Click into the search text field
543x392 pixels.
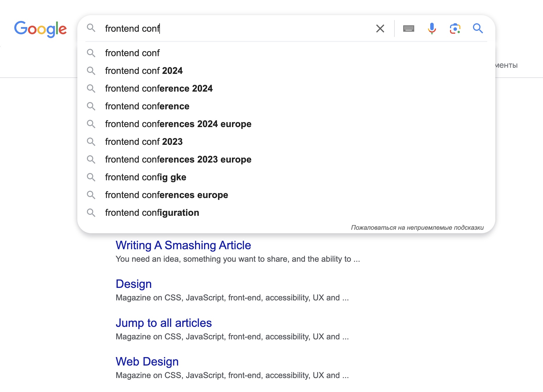click(233, 28)
